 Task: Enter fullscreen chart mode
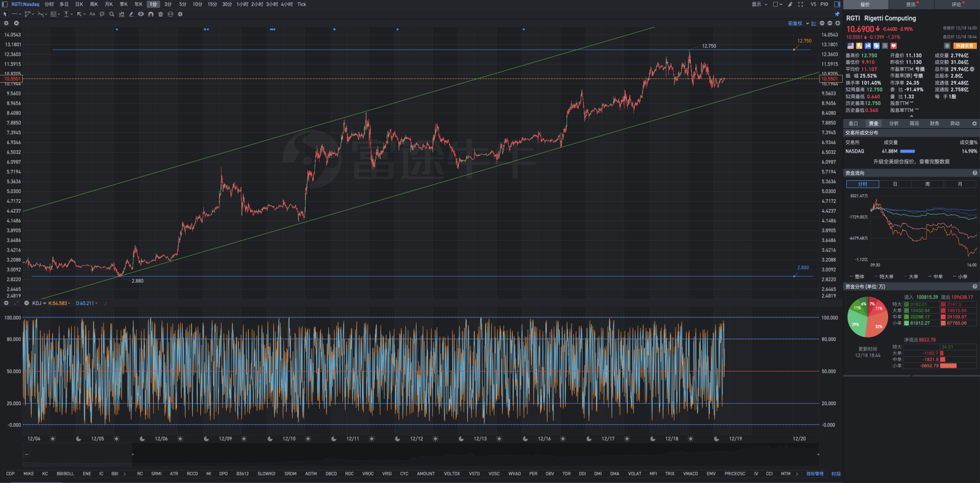[x=801, y=4]
